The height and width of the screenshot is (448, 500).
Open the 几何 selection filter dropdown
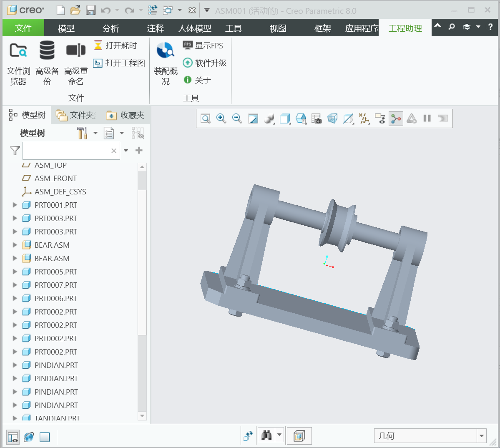pos(482,436)
